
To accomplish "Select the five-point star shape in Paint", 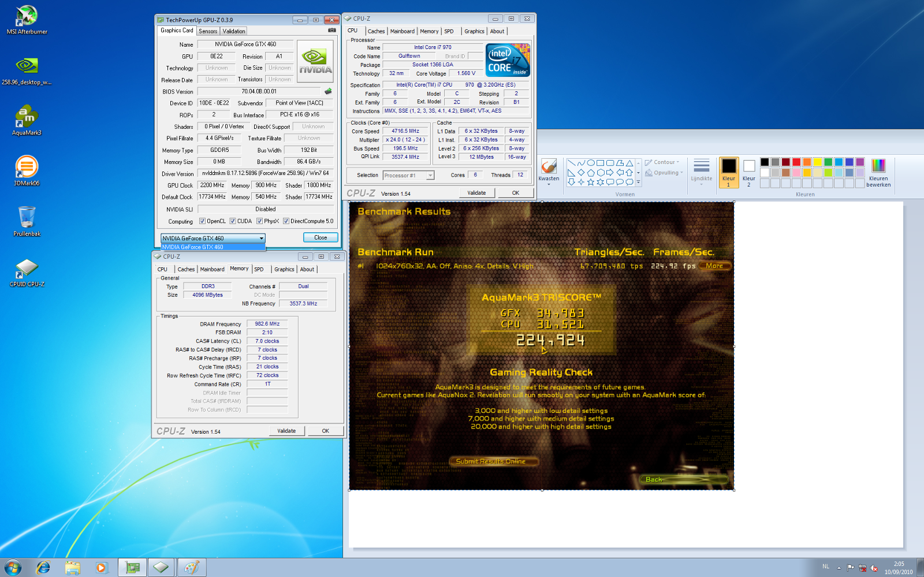I will (591, 182).
